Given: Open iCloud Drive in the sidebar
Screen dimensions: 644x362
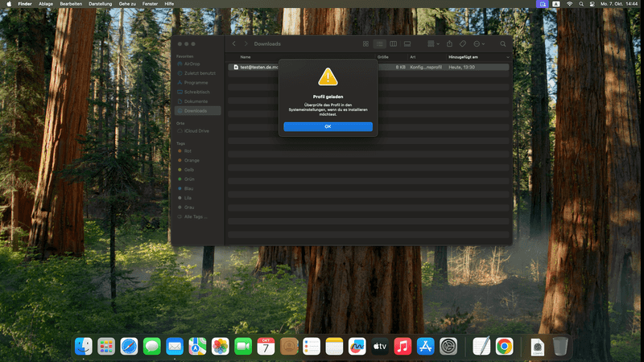Looking at the screenshot, I should [x=197, y=130].
